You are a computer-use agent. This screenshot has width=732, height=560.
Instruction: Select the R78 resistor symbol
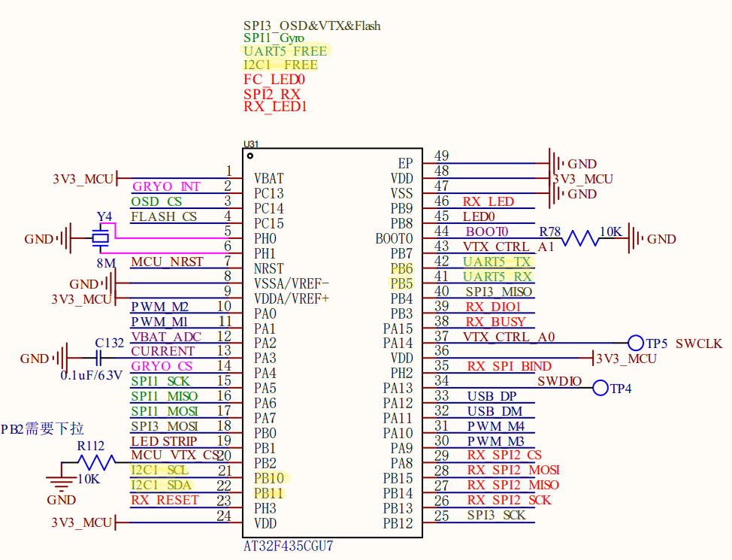pyautogui.click(x=579, y=239)
